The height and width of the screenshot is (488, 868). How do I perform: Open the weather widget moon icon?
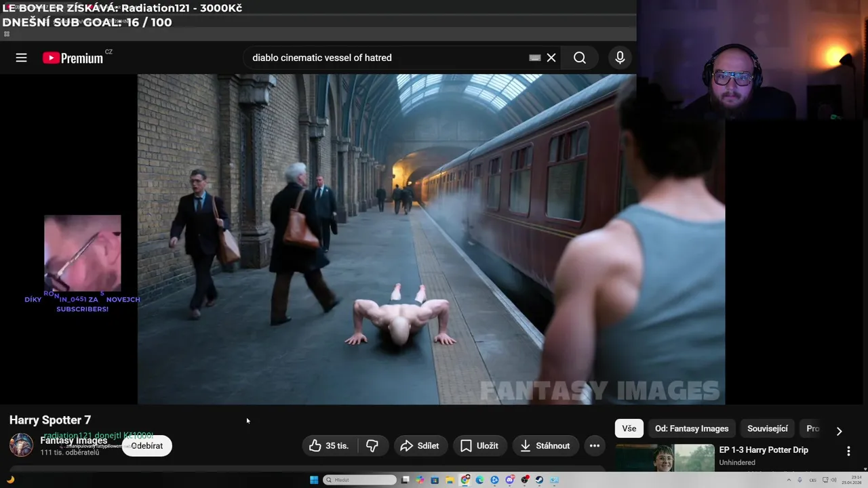[10, 480]
